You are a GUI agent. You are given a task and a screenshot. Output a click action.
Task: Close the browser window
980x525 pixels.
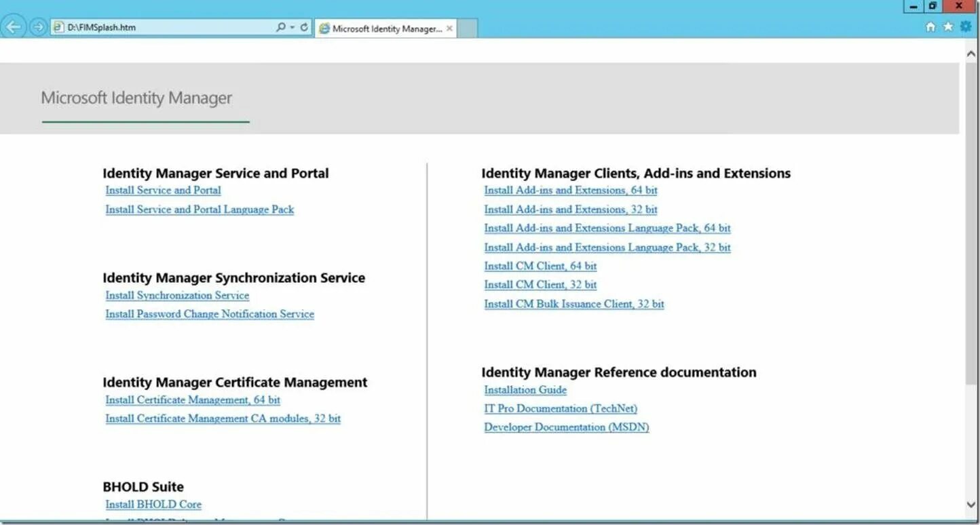pyautogui.click(x=959, y=6)
